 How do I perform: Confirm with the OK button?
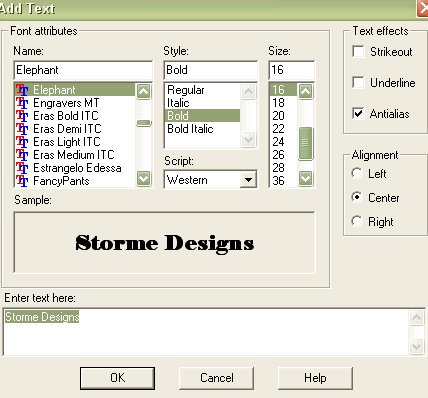pyautogui.click(x=117, y=378)
